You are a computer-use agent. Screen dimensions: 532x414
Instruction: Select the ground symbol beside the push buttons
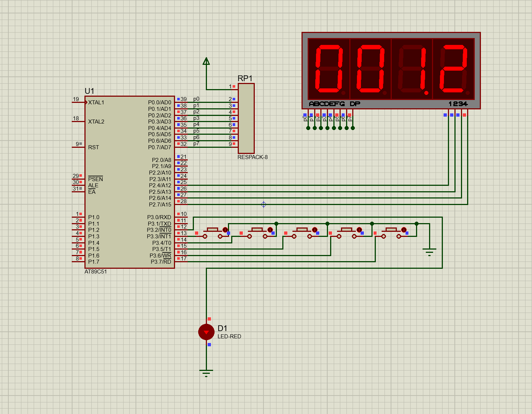click(x=429, y=251)
